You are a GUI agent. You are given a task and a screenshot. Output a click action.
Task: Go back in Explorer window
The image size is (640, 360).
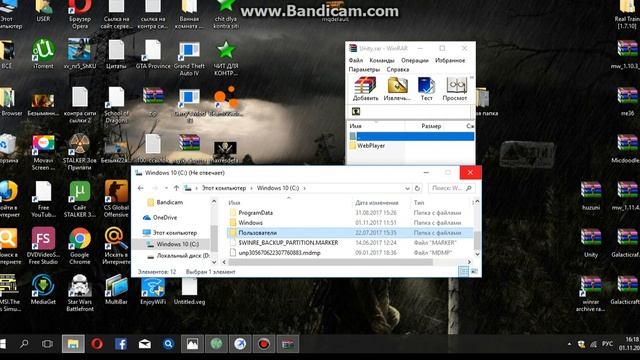141,188
